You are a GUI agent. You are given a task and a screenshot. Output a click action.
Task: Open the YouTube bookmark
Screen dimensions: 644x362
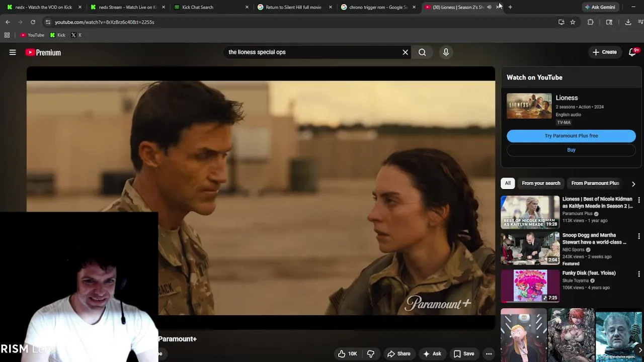[32, 35]
